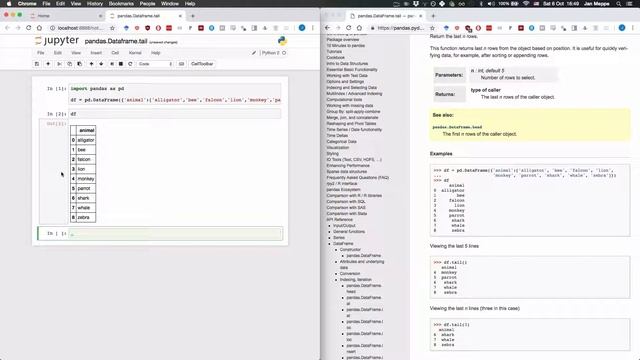Bookmark the pandas docs page with the star

pos(432,28)
